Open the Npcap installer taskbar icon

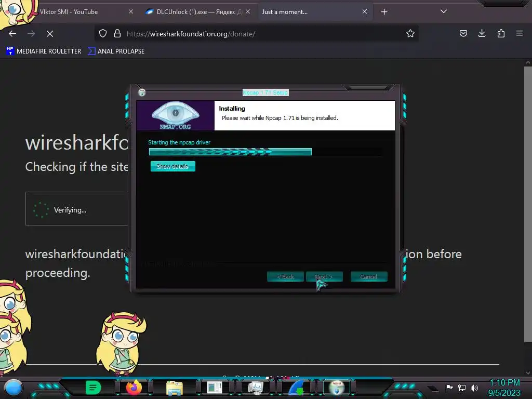tap(337, 388)
